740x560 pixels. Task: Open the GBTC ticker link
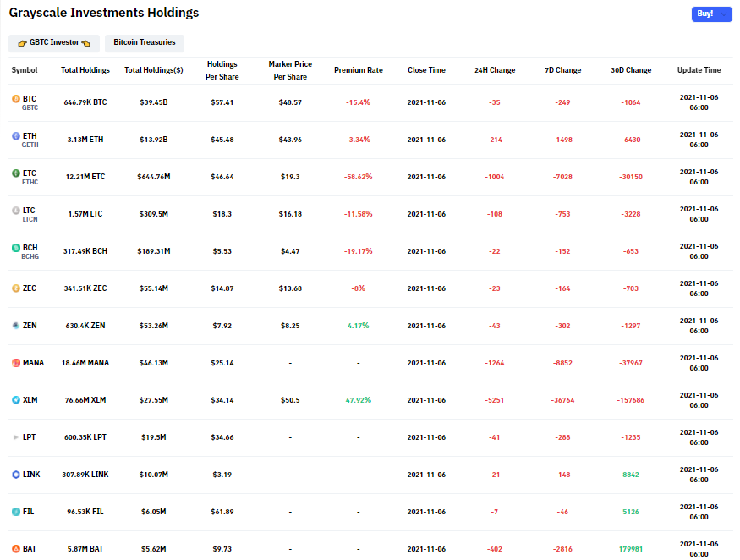(x=30, y=108)
